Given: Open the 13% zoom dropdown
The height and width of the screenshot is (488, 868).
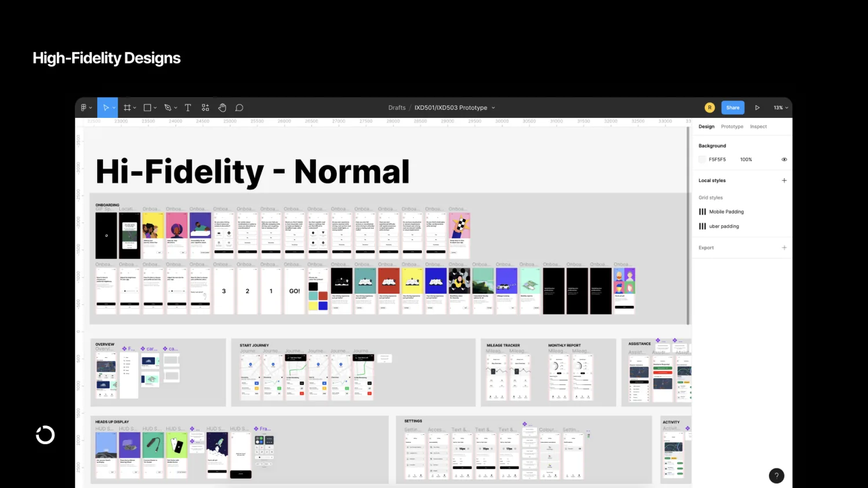Looking at the screenshot, I should [781, 108].
